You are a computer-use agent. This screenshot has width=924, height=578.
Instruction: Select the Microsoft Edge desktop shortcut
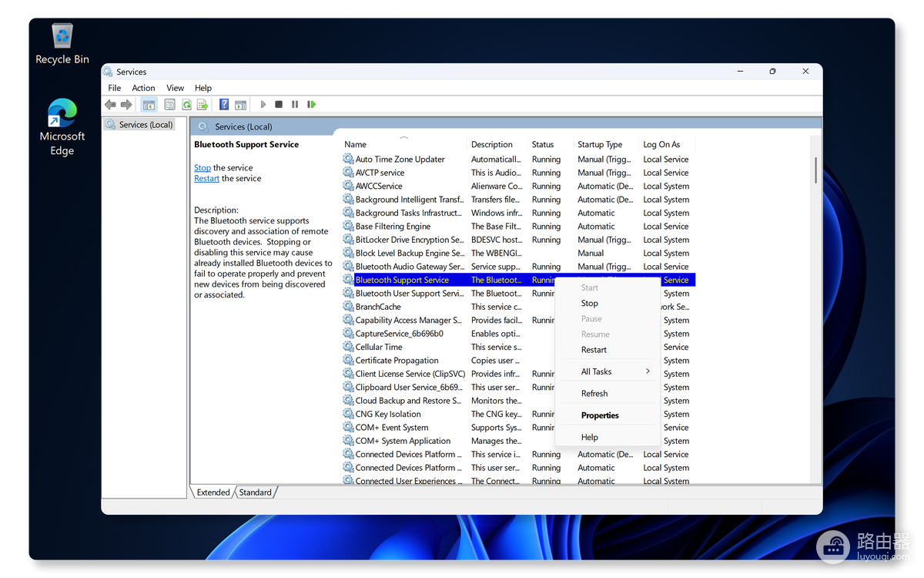coord(62,127)
